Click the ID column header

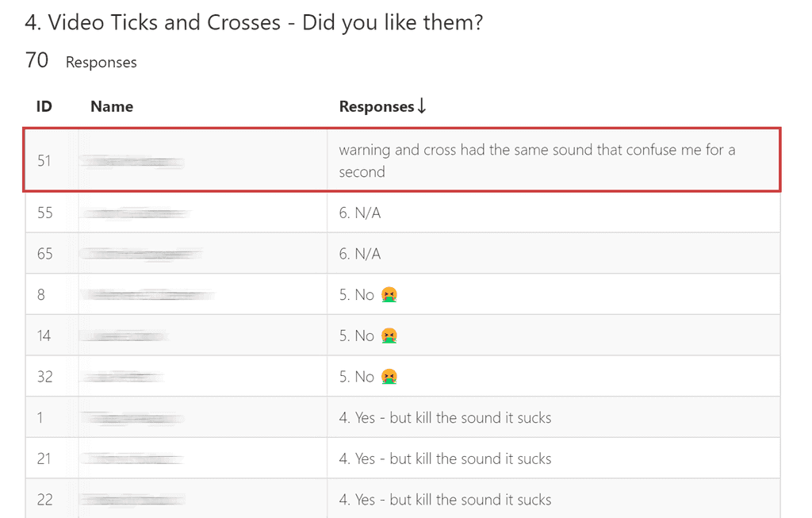(x=44, y=106)
